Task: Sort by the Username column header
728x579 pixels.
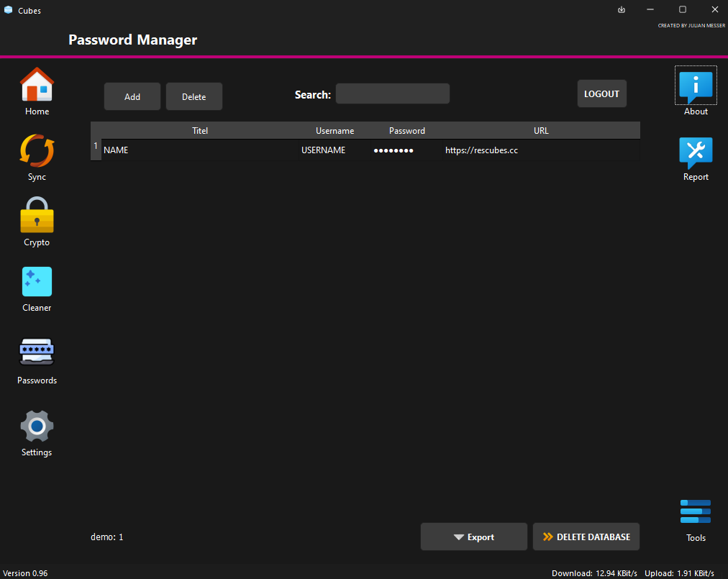Action: pyautogui.click(x=335, y=130)
